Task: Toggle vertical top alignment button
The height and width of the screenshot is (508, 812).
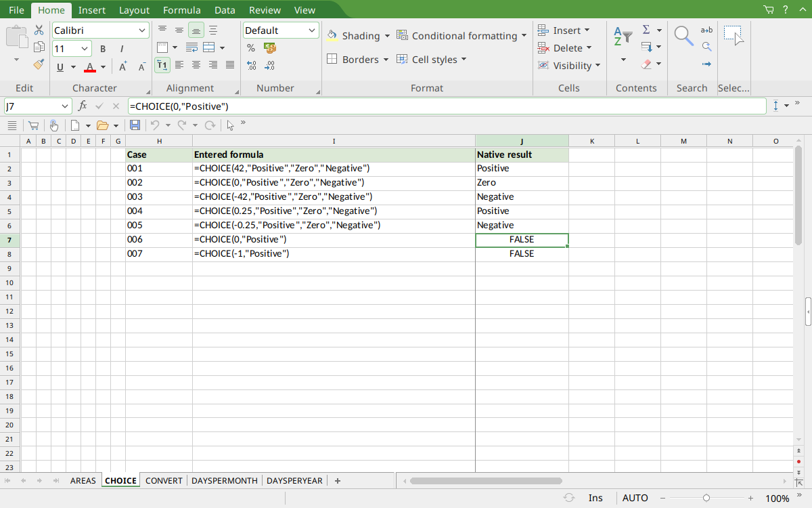Action: point(162,30)
